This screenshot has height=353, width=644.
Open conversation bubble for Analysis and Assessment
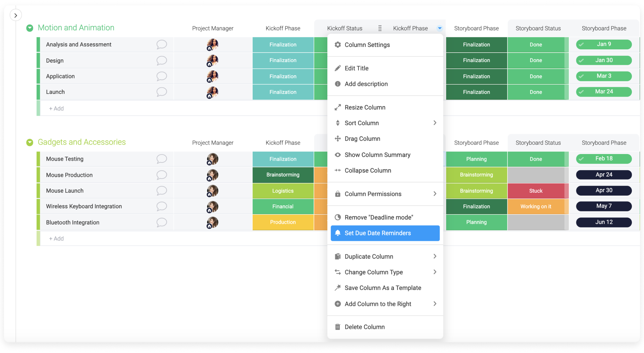162,44
